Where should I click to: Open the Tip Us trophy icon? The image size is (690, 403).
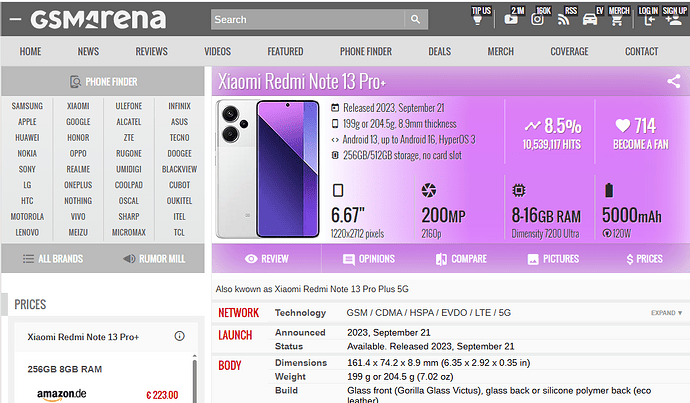[x=478, y=20]
